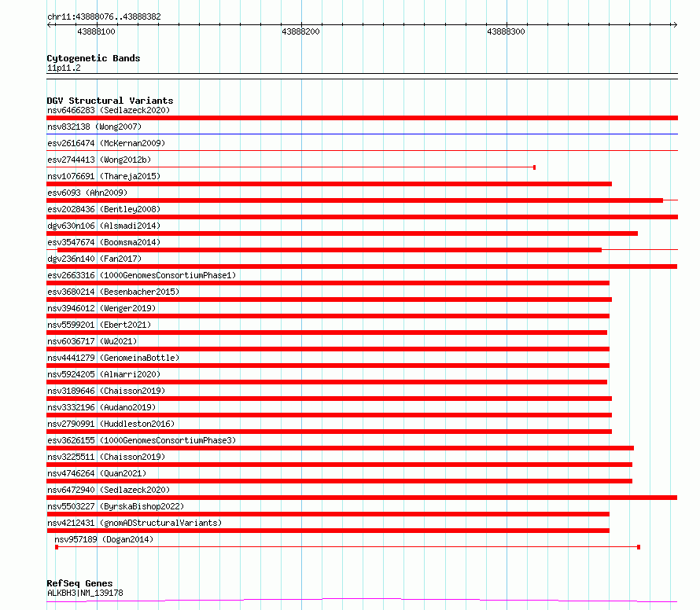
Task: Click nsv3332196 (Audano2019) label
Action: pyautogui.click(x=101, y=407)
